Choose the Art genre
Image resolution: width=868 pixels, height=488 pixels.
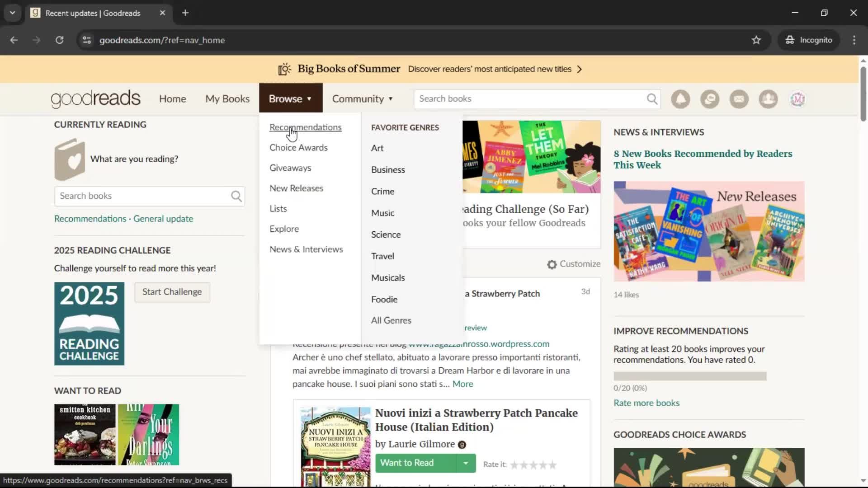point(377,148)
